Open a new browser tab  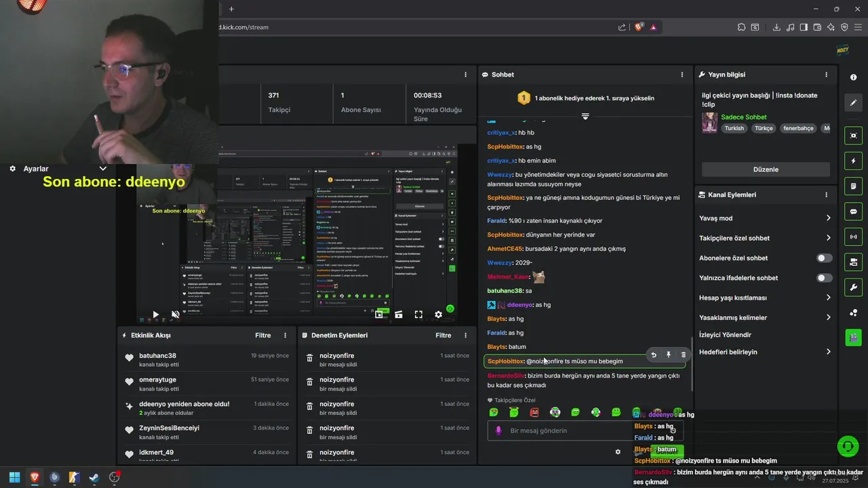[x=231, y=9]
